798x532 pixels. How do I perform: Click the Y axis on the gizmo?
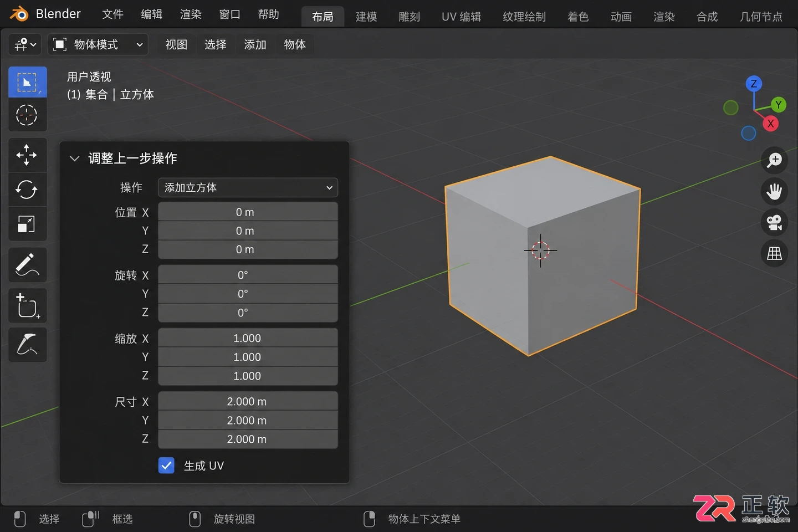tap(779, 105)
